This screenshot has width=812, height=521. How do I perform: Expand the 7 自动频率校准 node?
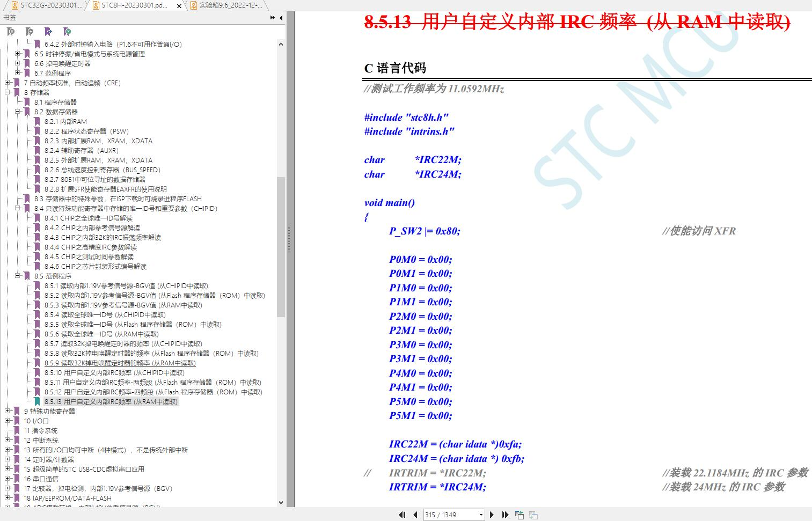click(8, 83)
